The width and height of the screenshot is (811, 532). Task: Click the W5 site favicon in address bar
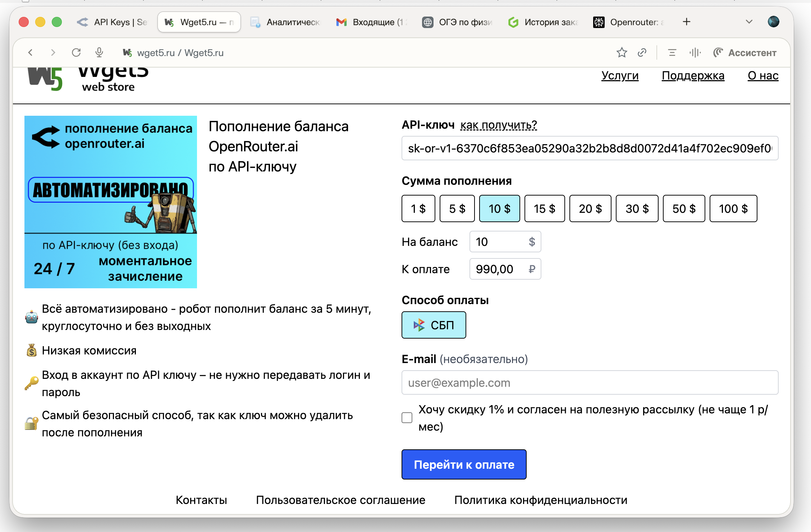click(127, 53)
